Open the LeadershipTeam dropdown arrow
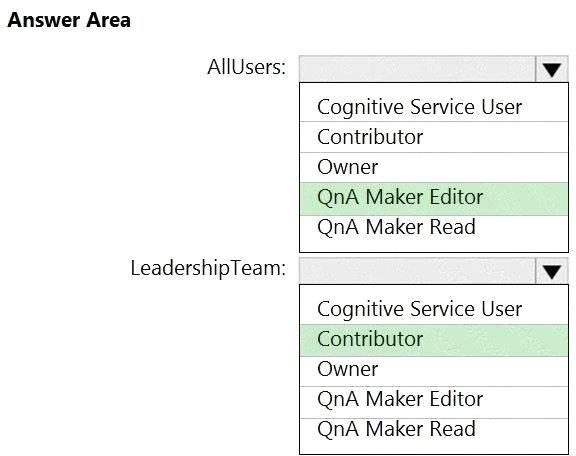This screenshot has height=456, width=576. pos(552,271)
